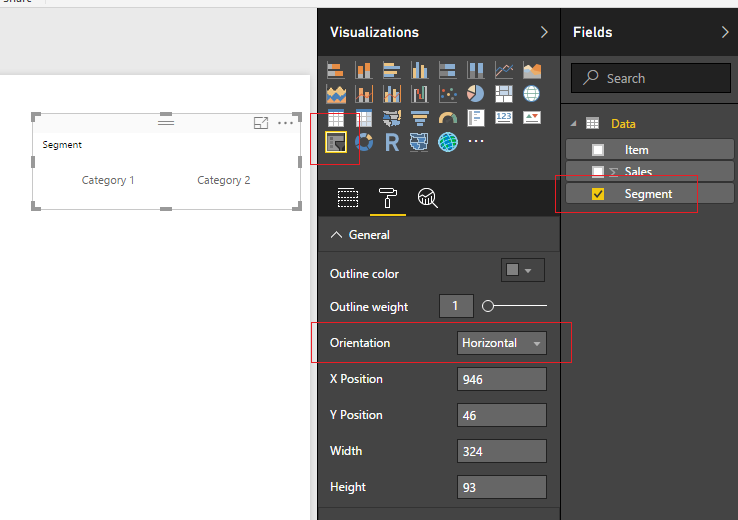
Task: Select the donut chart visual
Action: pos(363,142)
